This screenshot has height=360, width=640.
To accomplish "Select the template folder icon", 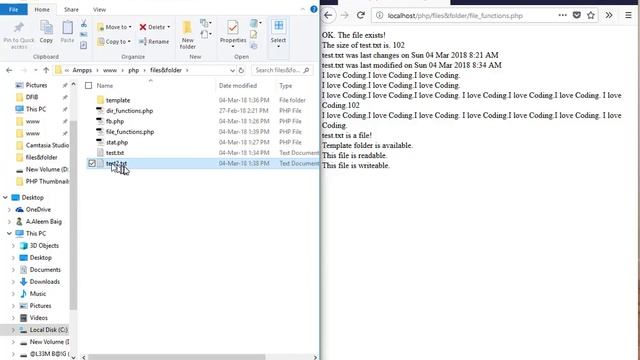I will [100, 100].
